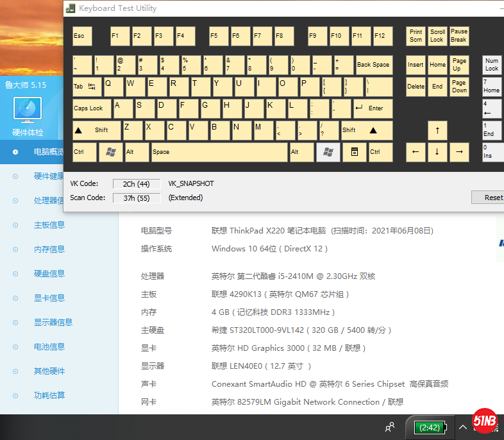Click the Page Up key
The height and width of the screenshot is (440, 504).
[459, 65]
